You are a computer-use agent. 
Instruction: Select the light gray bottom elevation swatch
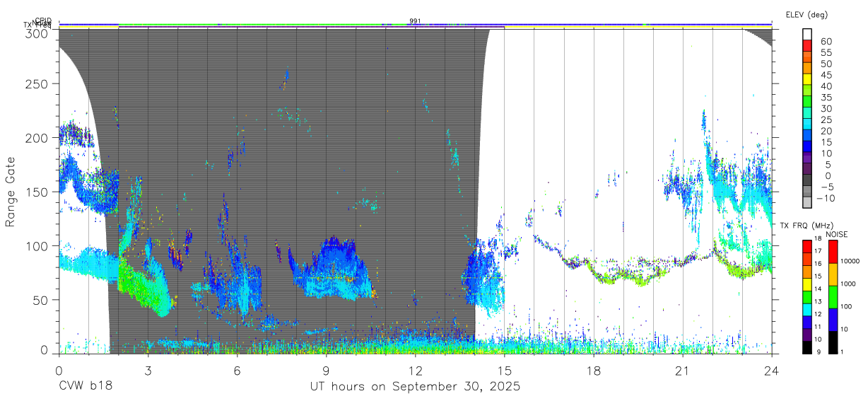(x=808, y=202)
